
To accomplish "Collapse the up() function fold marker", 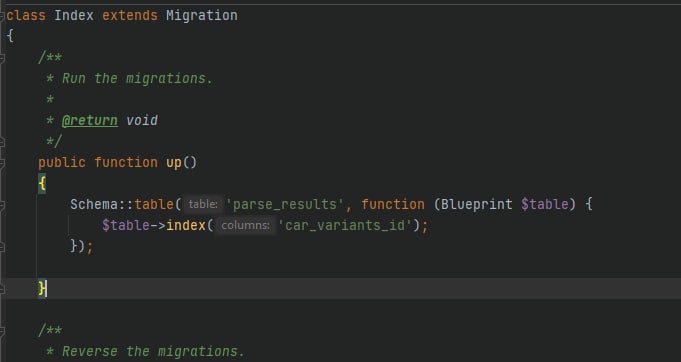I will (2, 163).
